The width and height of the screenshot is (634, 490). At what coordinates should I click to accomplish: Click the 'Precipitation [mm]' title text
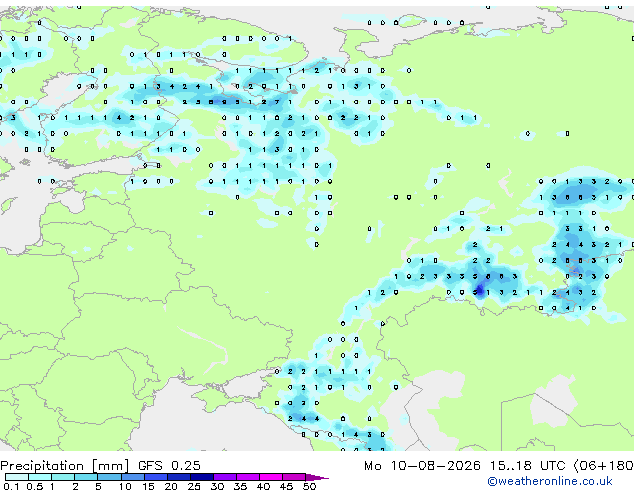(65, 466)
